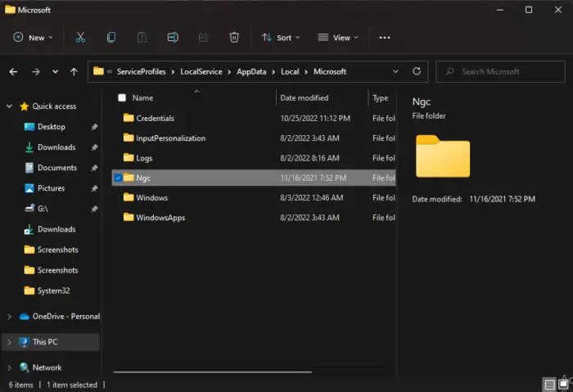The width and height of the screenshot is (573, 392).
Task: Toggle the select-all checkbox in header
Action: click(x=122, y=97)
